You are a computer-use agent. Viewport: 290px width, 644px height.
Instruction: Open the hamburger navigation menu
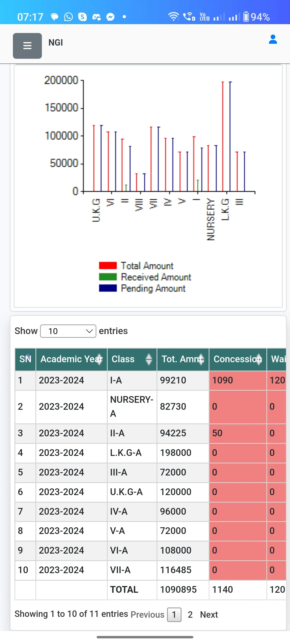(27, 46)
